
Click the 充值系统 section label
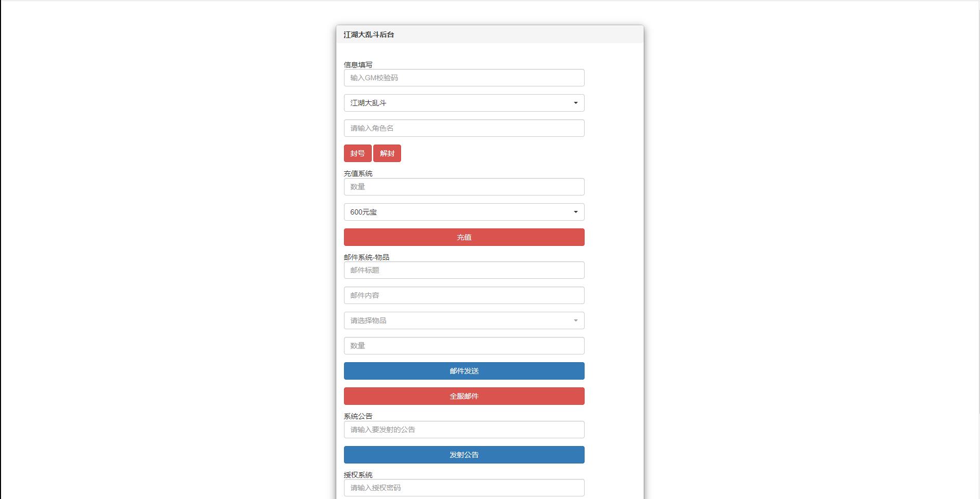[358, 174]
